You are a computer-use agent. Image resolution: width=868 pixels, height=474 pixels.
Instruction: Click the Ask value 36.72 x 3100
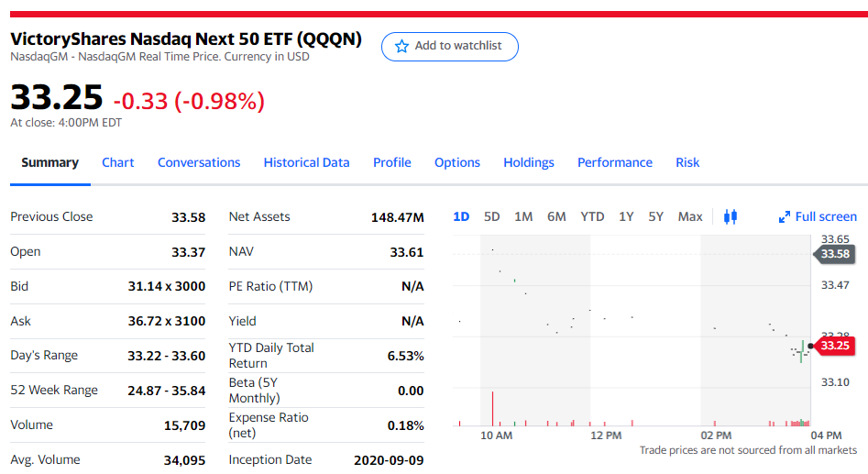[x=167, y=321]
